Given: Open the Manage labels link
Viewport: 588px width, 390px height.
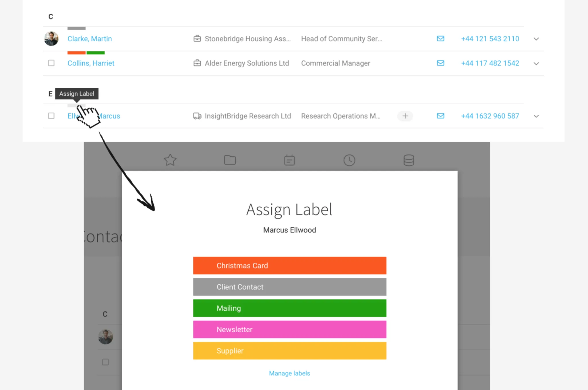Looking at the screenshot, I should pyautogui.click(x=289, y=373).
